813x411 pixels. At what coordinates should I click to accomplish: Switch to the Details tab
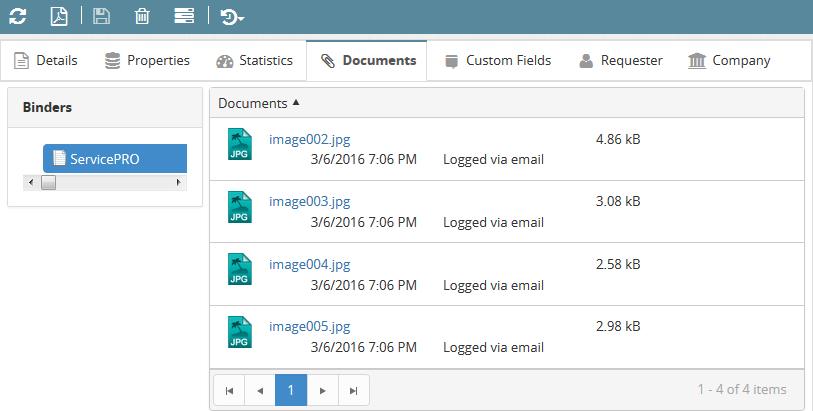point(46,61)
